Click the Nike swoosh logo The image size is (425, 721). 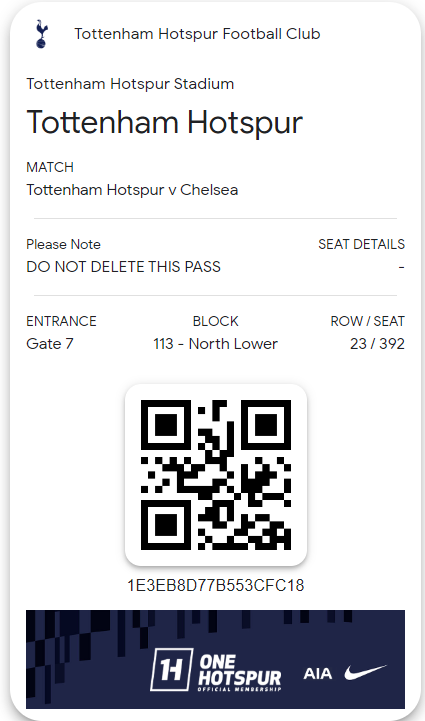pos(366,673)
